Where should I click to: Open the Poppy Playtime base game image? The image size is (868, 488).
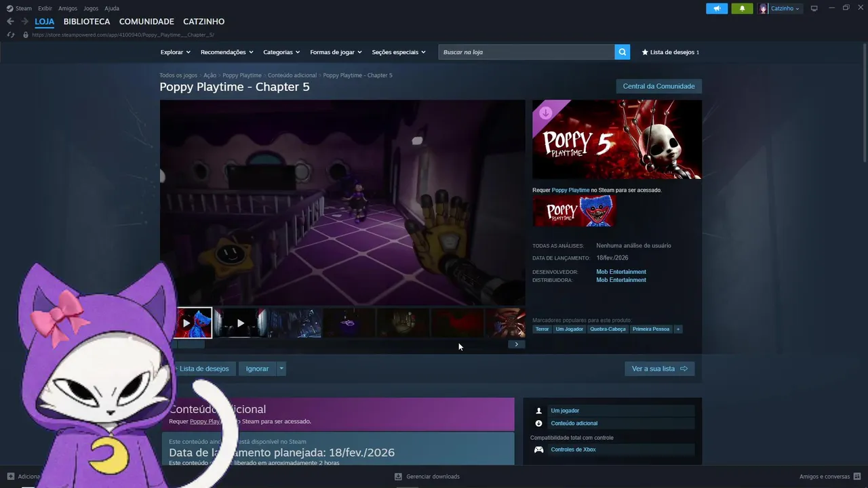574,211
